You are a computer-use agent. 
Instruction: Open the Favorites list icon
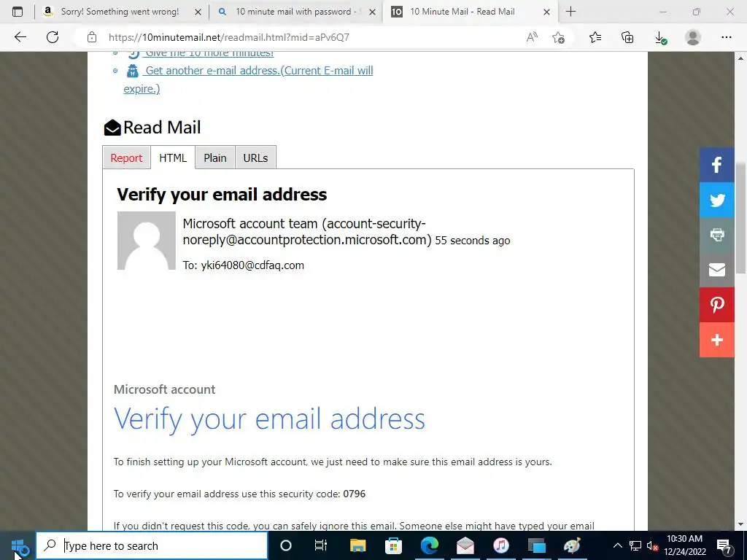[595, 37]
